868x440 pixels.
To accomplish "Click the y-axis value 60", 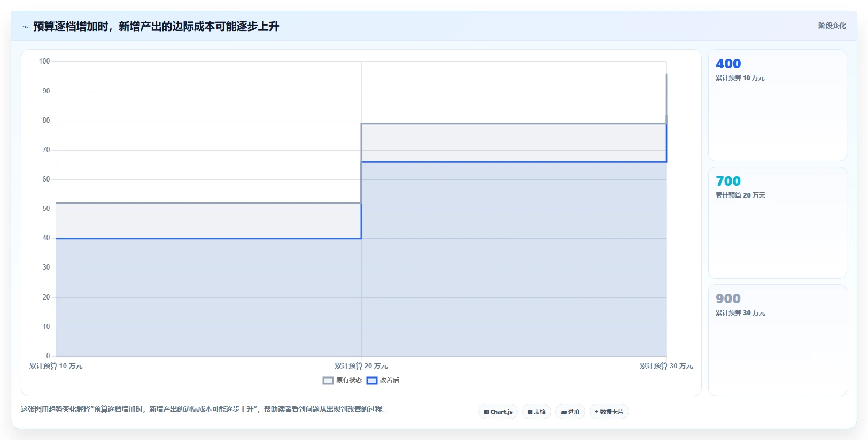I will pos(46,179).
